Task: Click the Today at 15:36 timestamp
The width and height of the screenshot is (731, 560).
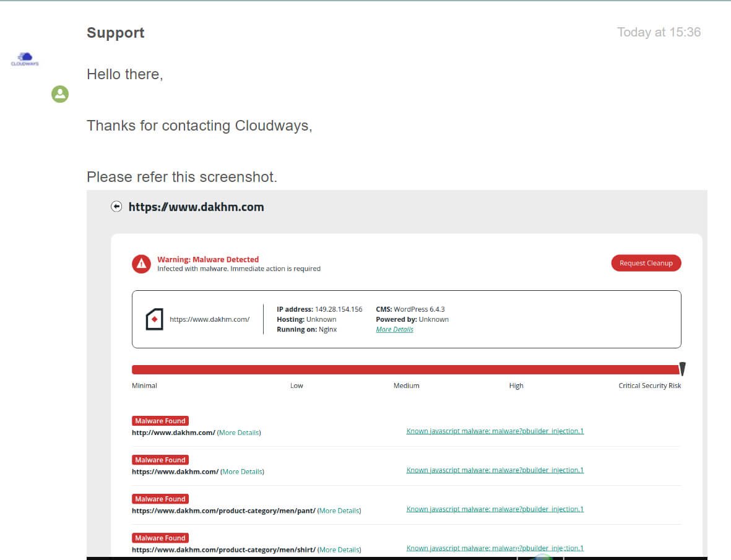Action: (x=658, y=32)
